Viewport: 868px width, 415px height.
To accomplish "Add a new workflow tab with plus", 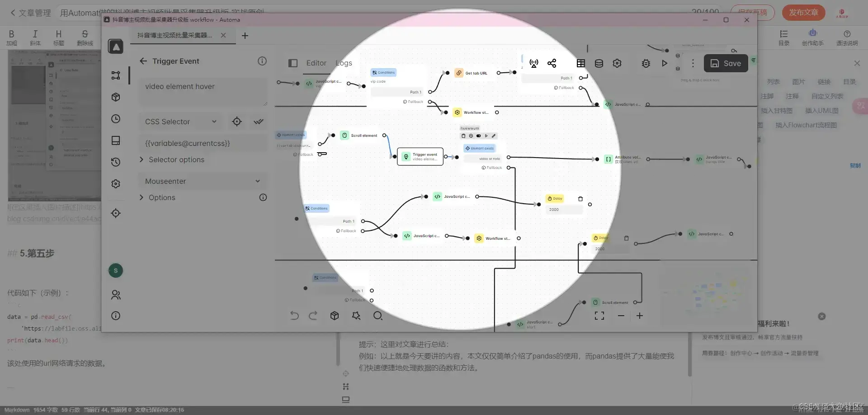I will point(245,35).
